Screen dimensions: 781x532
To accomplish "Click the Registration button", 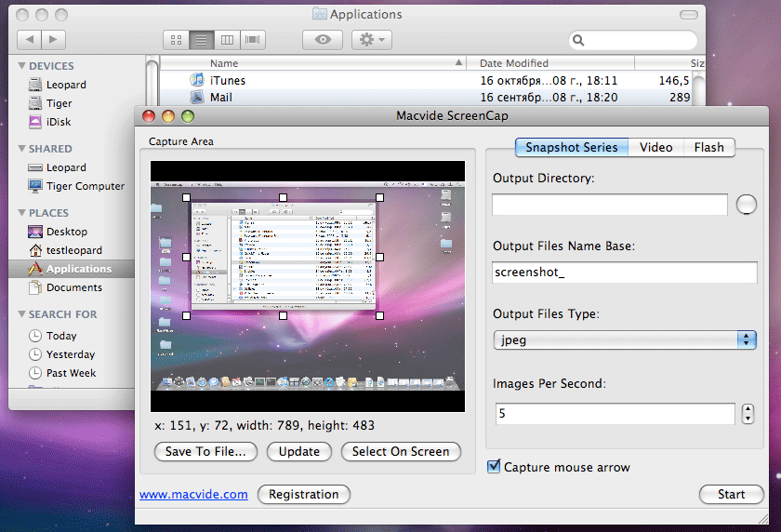I will coord(304,494).
